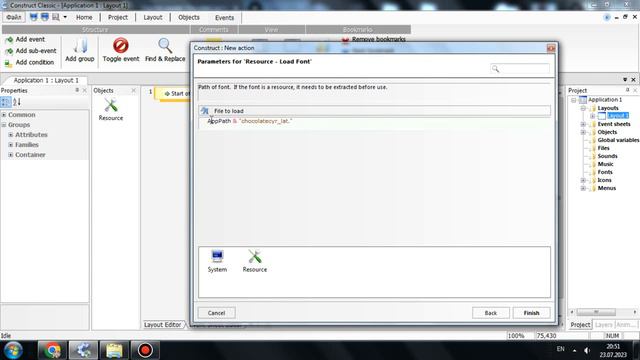Screen dimensions: 640x360
Task: Close the New action dialog
Action: [x=551, y=48]
